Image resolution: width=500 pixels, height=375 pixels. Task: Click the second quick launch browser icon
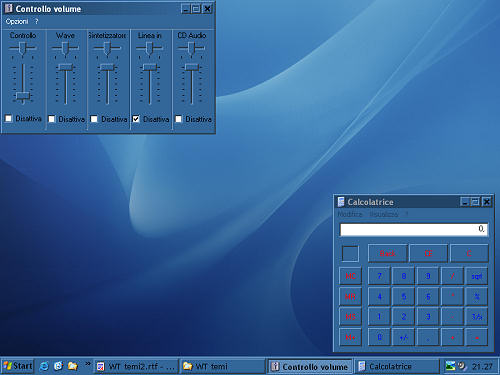[x=58, y=366]
